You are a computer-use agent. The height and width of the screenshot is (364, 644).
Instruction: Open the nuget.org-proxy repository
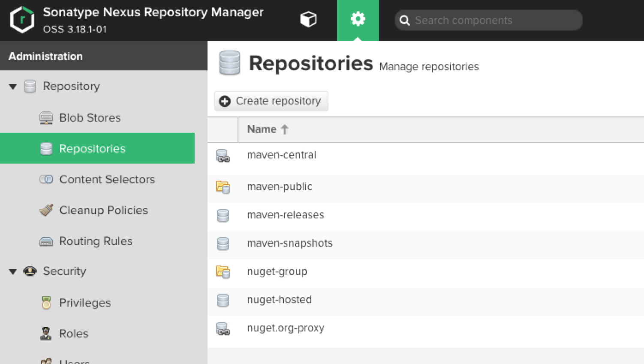pyautogui.click(x=286, y=328)
